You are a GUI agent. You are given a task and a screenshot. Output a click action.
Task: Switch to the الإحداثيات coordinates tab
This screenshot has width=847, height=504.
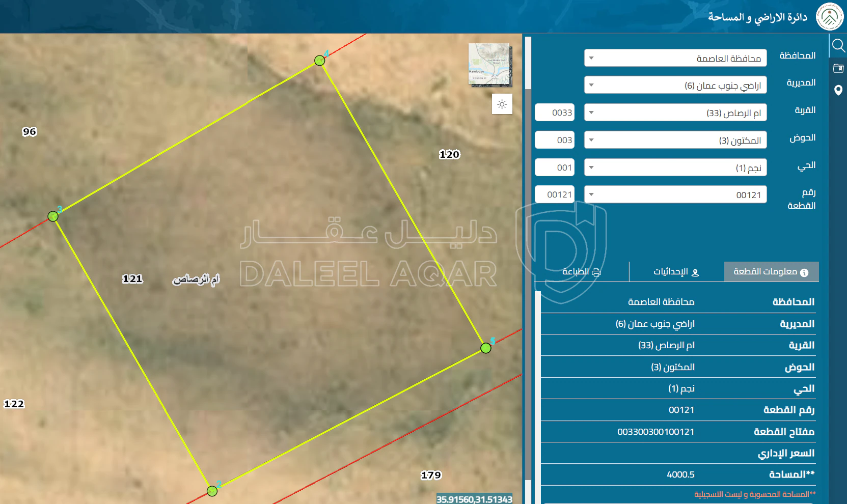(x=676, y=272)
